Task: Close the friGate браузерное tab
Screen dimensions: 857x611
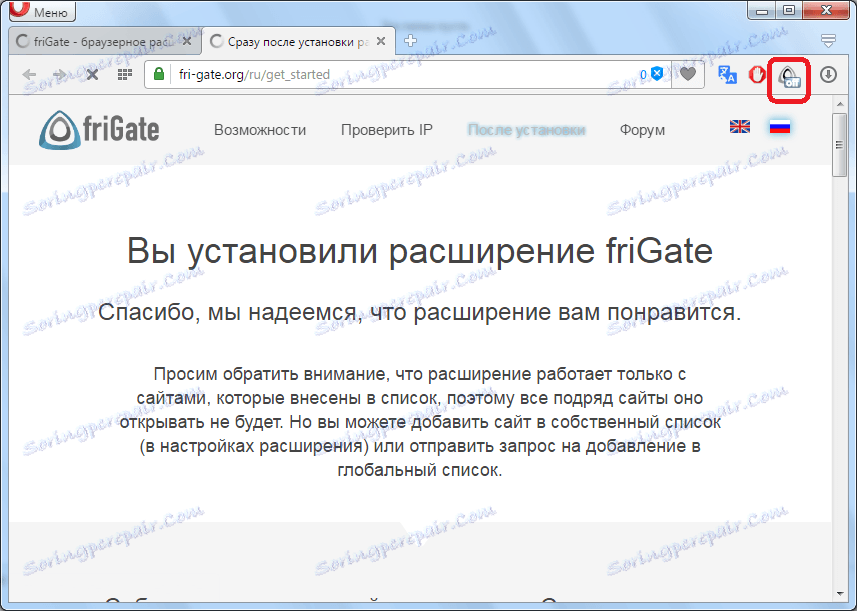Action: coord(187,41)
